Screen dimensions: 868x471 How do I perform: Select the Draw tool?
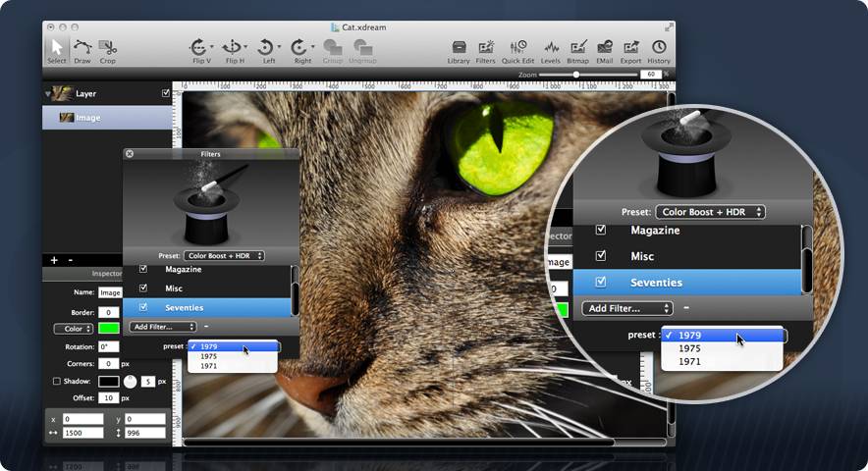coord(82,49)
